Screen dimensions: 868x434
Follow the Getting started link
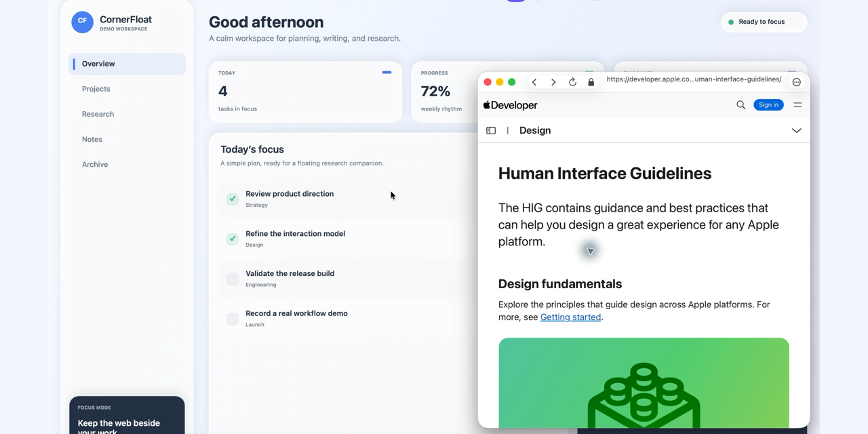click(570, 317)
